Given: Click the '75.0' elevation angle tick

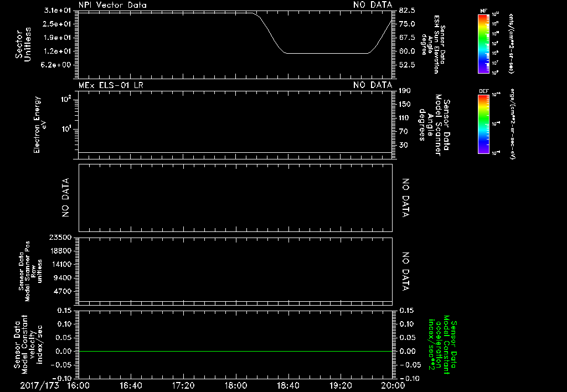Looking at the screenshot, I should pyautogui.click(x=407, y=24).
